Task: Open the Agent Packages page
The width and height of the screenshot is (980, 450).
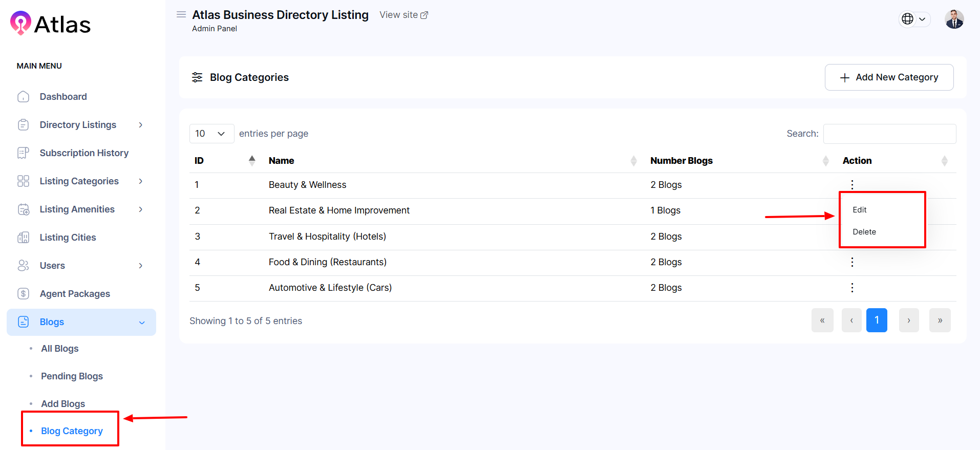Action: pos(75,294)
